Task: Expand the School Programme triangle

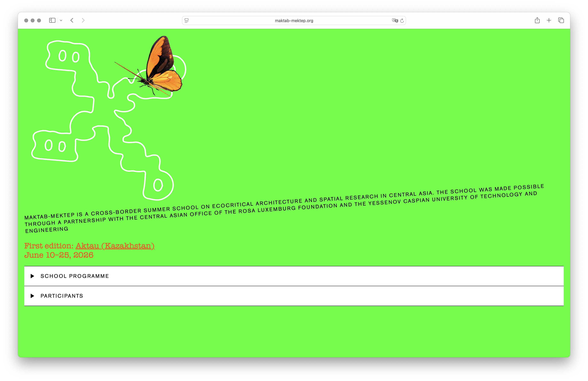Action: pyautogui.click(x=32, y=276)
